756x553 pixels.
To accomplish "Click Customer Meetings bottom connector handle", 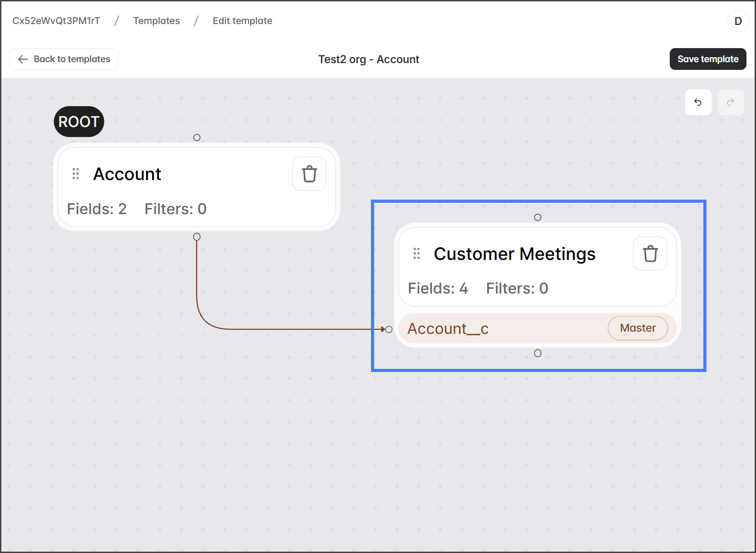I will click(538, 353).
